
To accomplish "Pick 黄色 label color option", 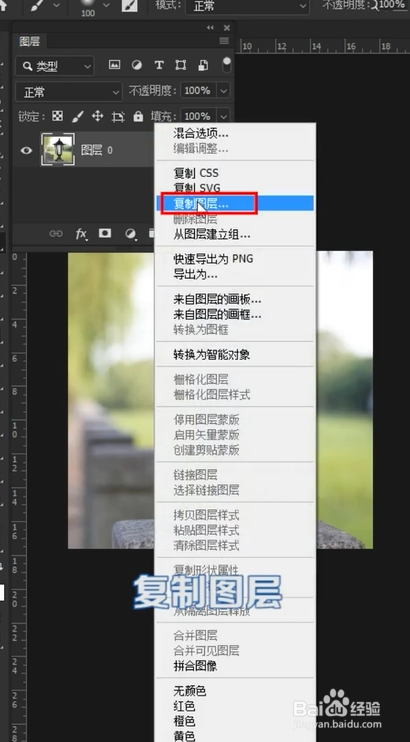I will click(x=184, y=736).
